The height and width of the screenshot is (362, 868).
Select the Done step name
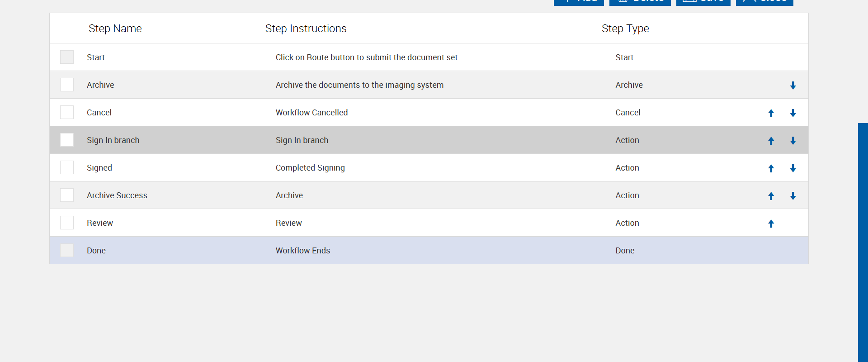tap(96, 251)
